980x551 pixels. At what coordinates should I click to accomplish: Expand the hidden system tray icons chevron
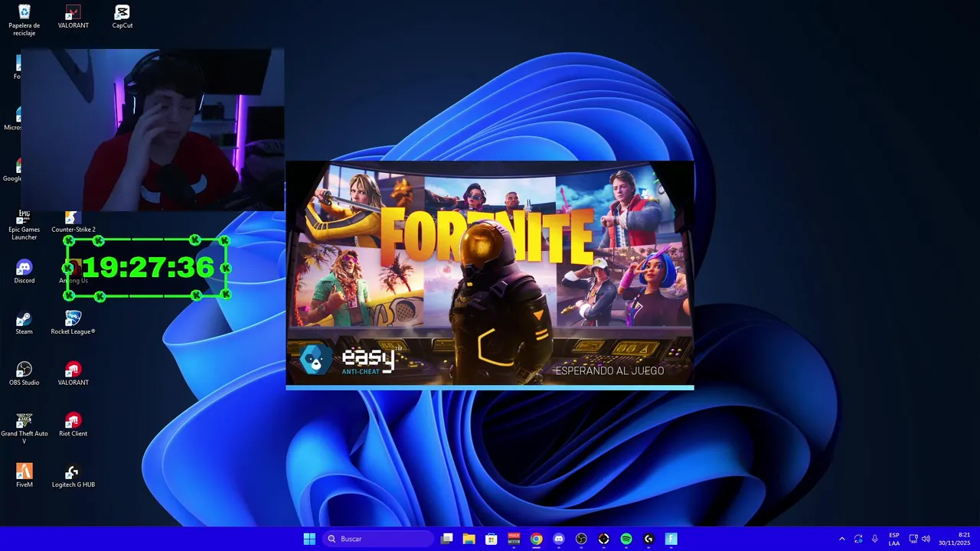[x=842, y=539]
